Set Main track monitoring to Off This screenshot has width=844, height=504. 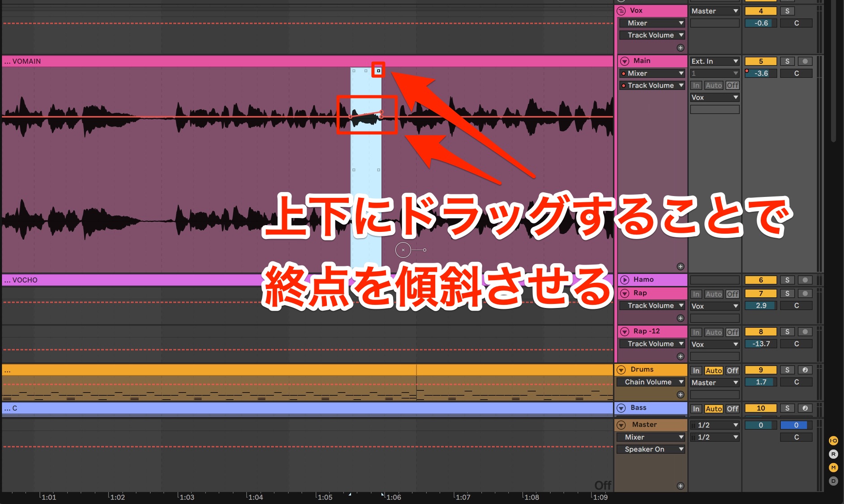(x=733, y=85)
